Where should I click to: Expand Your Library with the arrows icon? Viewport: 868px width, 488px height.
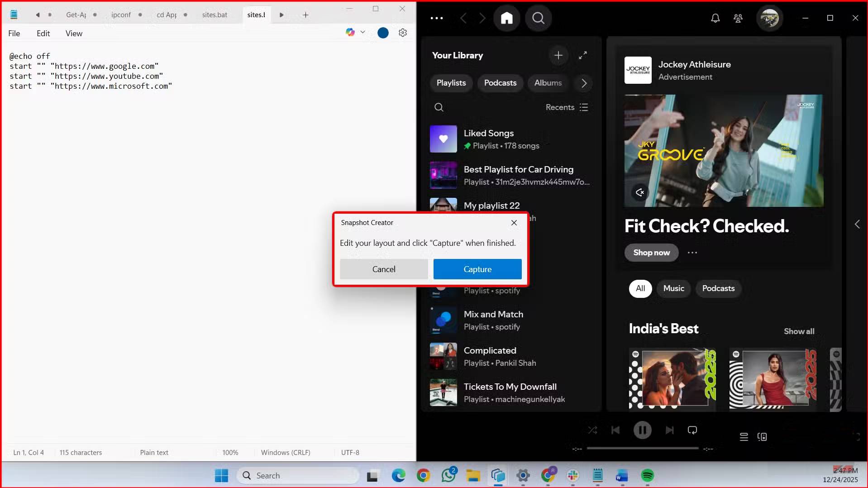[583, 55]
